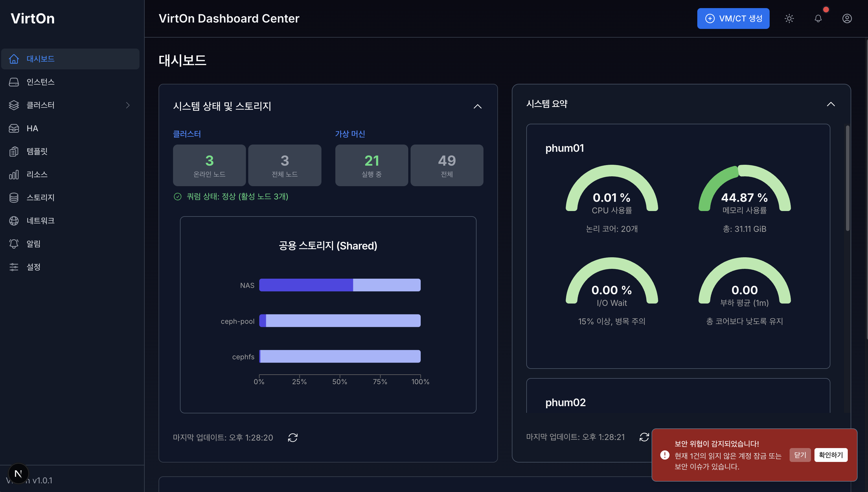Go to 인스턴스 in sidebar
Screen dimensions: 868x492
(41, 82)
